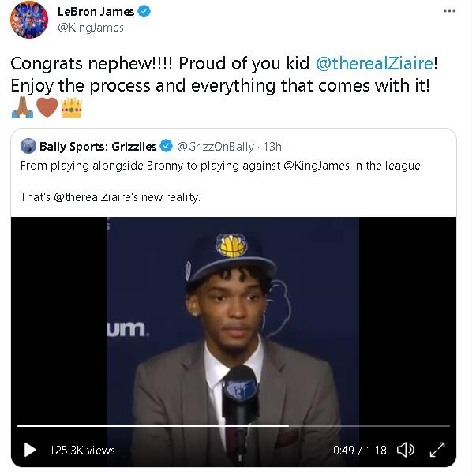The width and height of the screenshot is (476, 475).
Task: Click the Bally Sports: Grizzlies avatar
Action: [28, 146]
